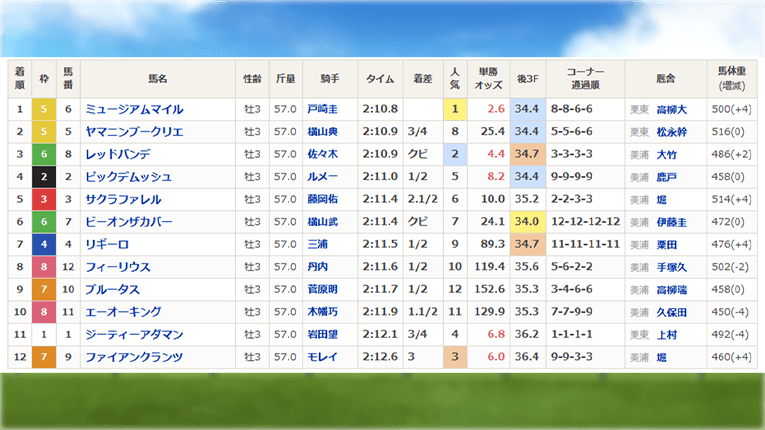765x430 pixels.
Task: Open trainer link 手塚久
Action: pos(671,267)
